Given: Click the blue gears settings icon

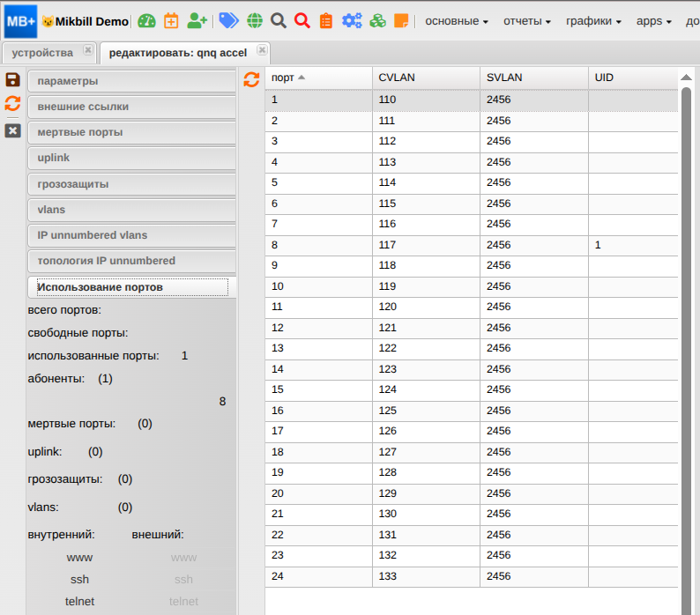Looking at the screenshot, I should pyautogui.click(x=352, y=20).
